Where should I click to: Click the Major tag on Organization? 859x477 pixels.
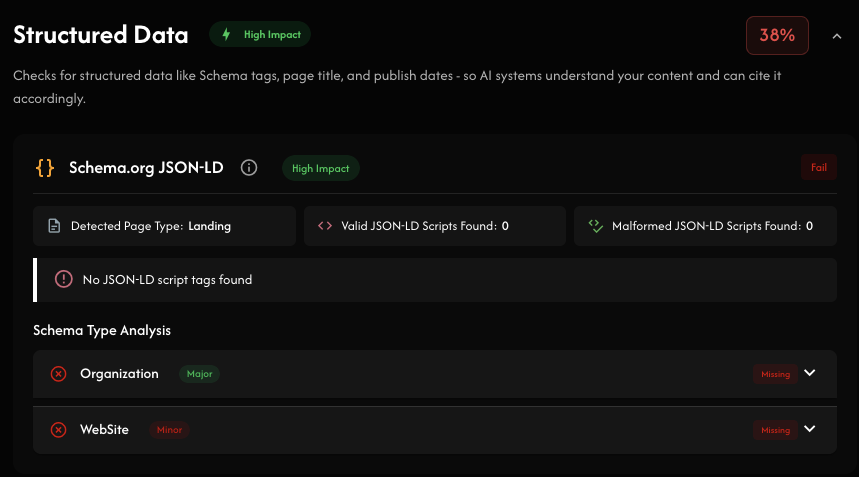click(200, 374)
